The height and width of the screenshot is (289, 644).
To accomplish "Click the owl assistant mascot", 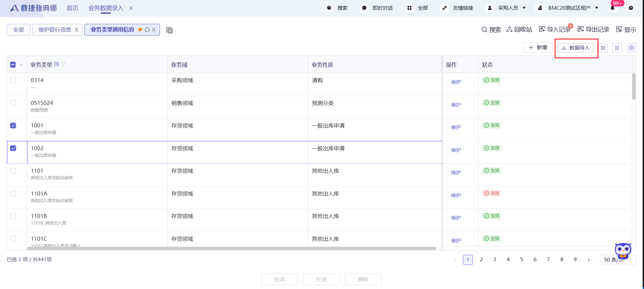I will coord(623,250).
